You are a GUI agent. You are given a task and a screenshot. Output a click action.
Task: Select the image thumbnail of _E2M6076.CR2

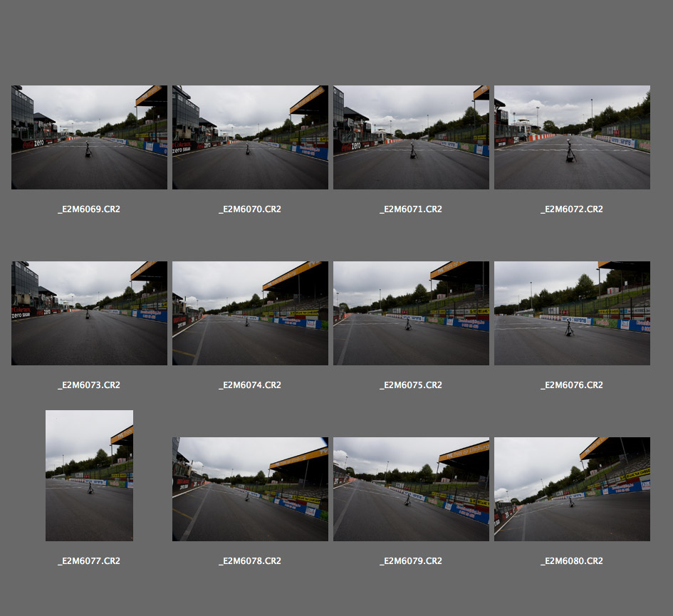click(x=572, y=313)
